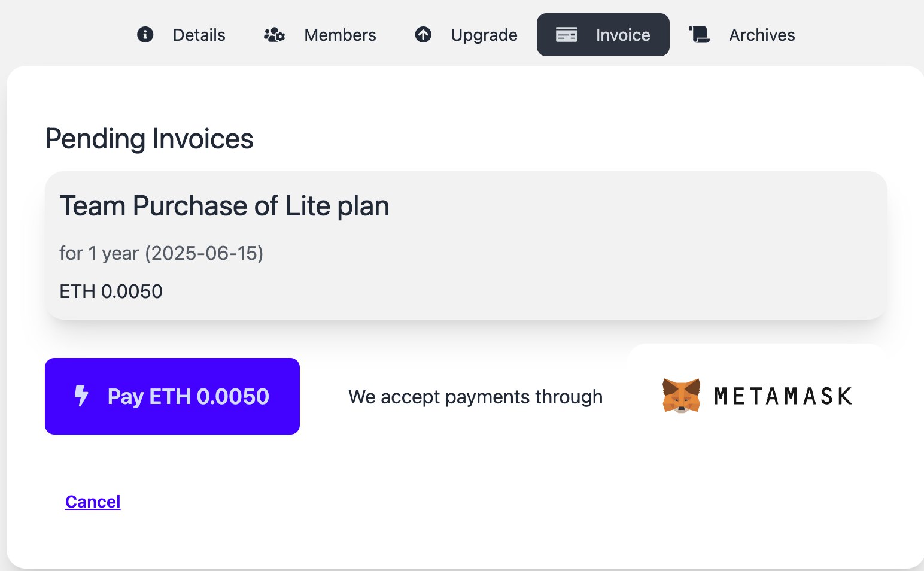Click the up-arrow circle icon beside Upgrade
This screenshot has width=924, height=571.
[x=423, y=35]
